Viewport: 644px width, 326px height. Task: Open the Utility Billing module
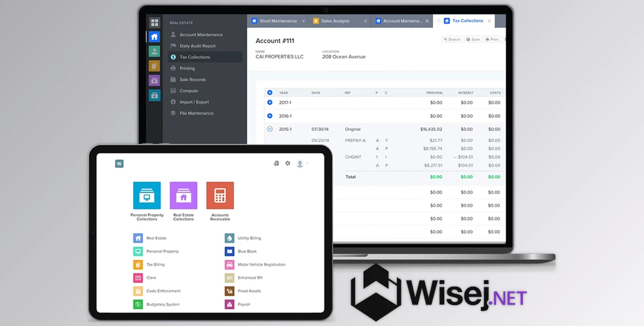point(230,238)
